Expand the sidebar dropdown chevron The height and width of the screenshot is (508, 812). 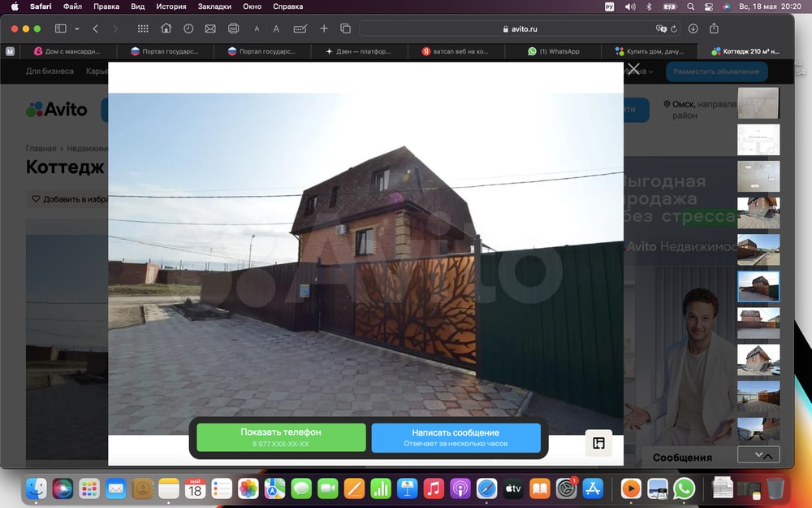click(x=77, y=28)
